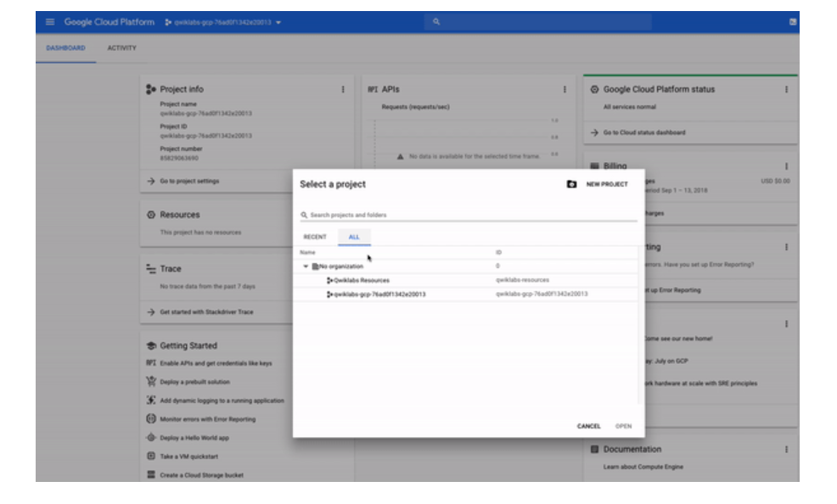Click the Trace card icon
Image resolution: width=837 pixels, height=504 pixels.
[x=151, y=269]
